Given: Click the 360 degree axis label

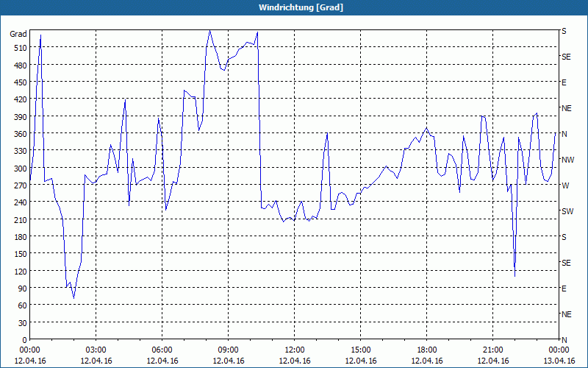Looking at the screenshot, I should 21,134.
